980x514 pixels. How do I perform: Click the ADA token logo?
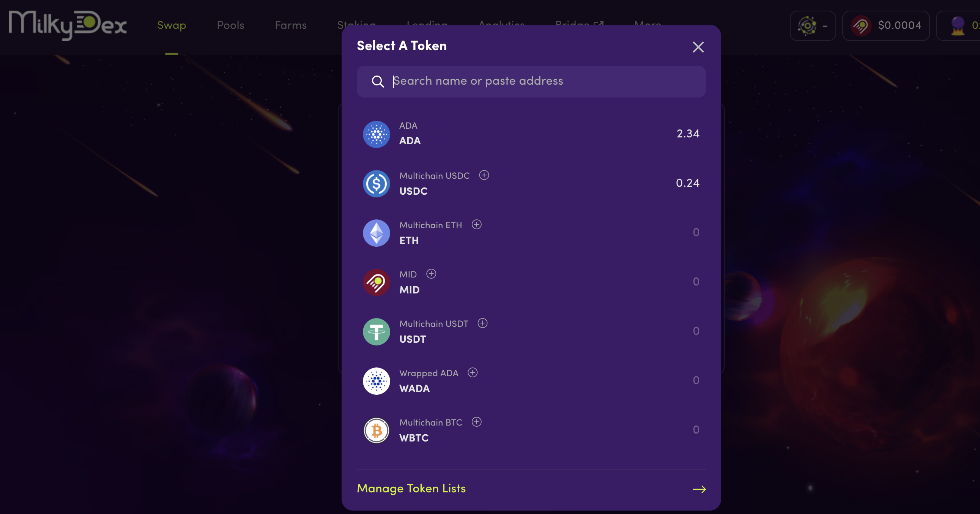click(376, 134)
